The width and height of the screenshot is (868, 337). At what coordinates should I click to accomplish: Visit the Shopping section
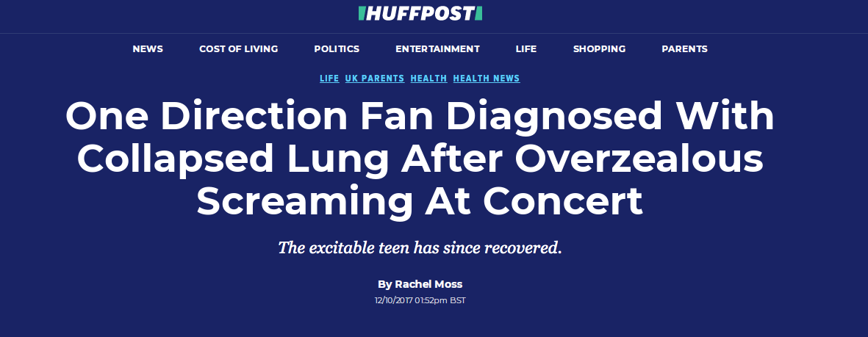[599, 48]
